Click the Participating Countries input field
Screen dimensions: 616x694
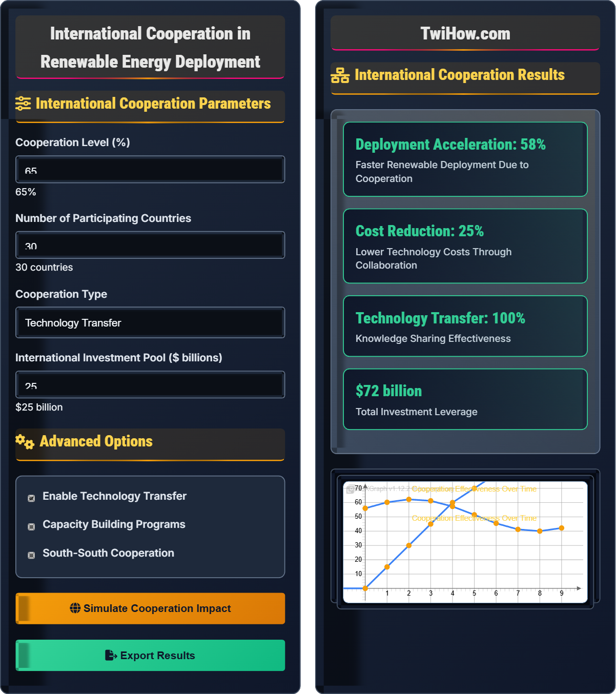pos(150,245)
